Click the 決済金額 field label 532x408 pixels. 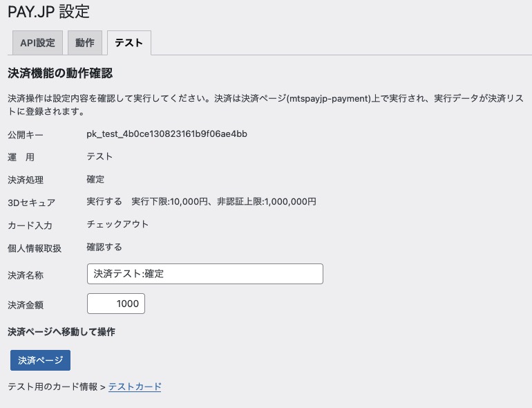[26, 304]
